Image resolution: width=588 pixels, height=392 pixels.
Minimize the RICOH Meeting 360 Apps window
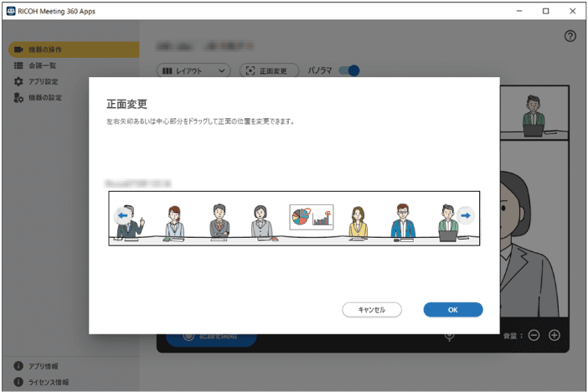pos(519,11)
